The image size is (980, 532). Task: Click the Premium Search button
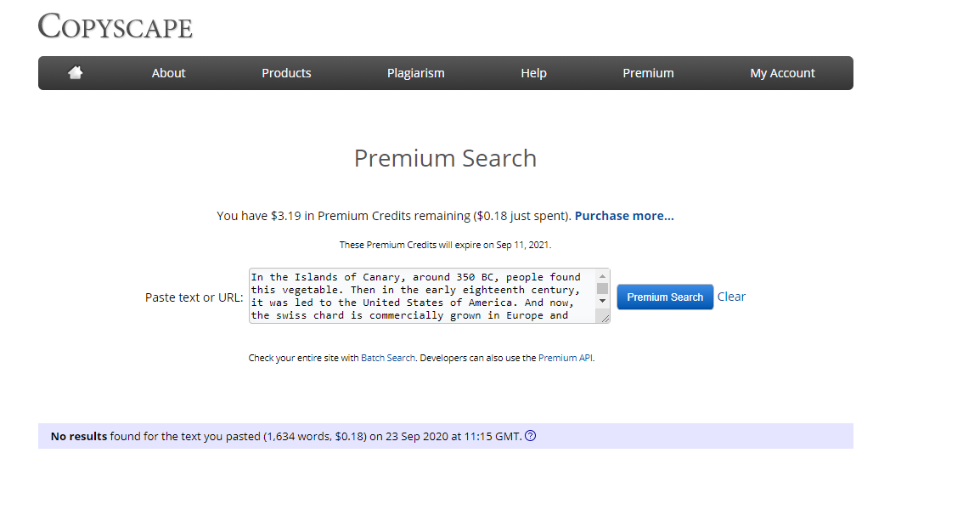pyautogui.click(x=665, y=297)
